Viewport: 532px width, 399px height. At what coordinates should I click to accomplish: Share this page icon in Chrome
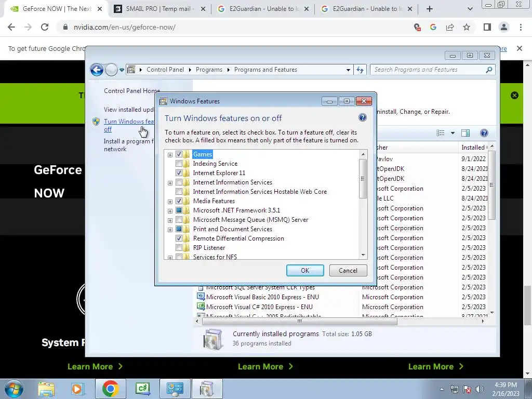pyautogui.click(x=450, y=27)
